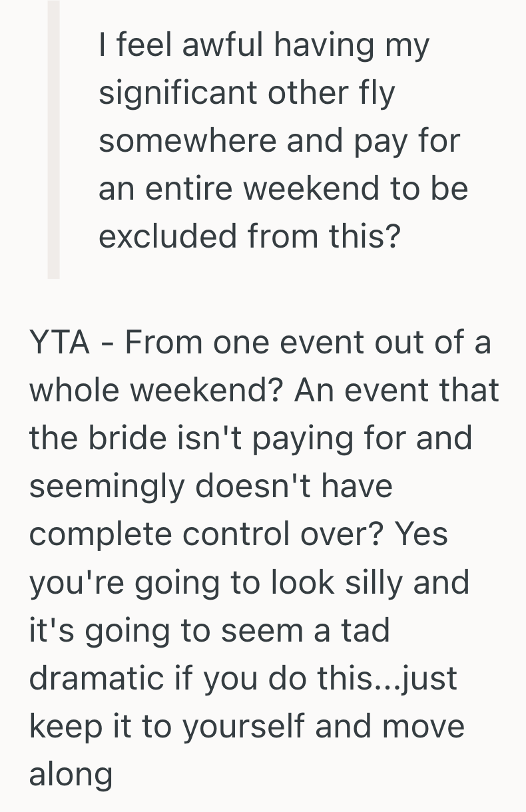Click the words 'dramatic if you do this...just'
This screenshot has height=812, width=526.
[x=244, y=678]
